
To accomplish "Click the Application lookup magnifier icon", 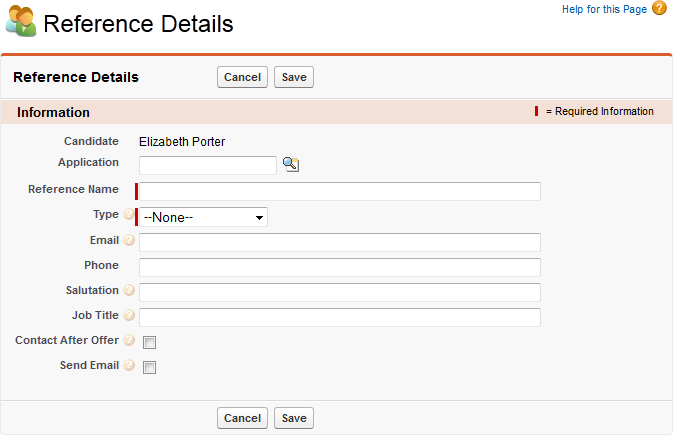I will [x=291, y=165].
